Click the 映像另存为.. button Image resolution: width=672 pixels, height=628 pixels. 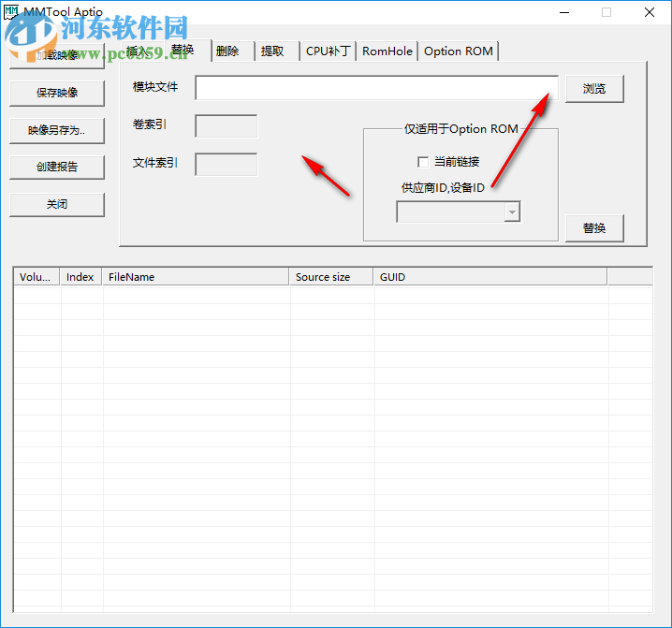[x=57, y=130]
